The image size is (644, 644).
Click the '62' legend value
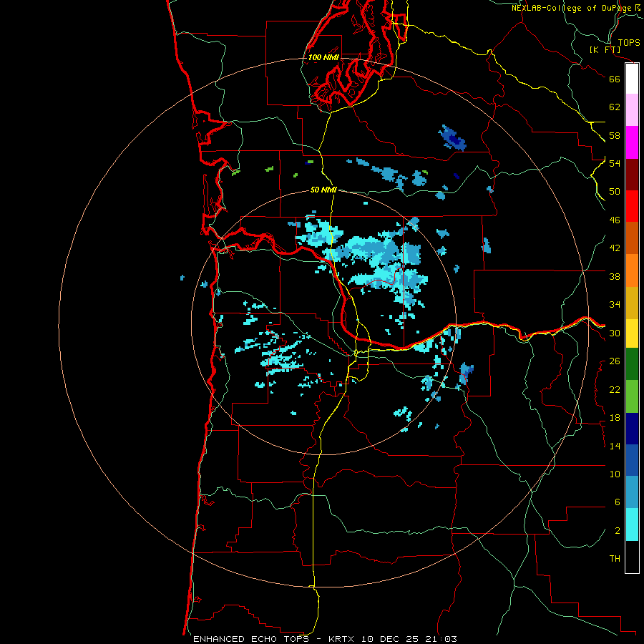615,107
